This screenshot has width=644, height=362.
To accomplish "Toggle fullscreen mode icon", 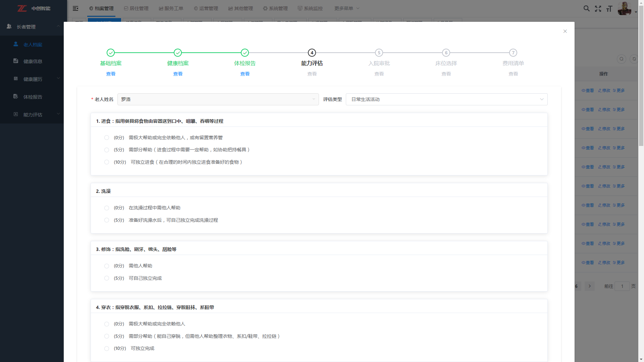I will coord(598,9).
